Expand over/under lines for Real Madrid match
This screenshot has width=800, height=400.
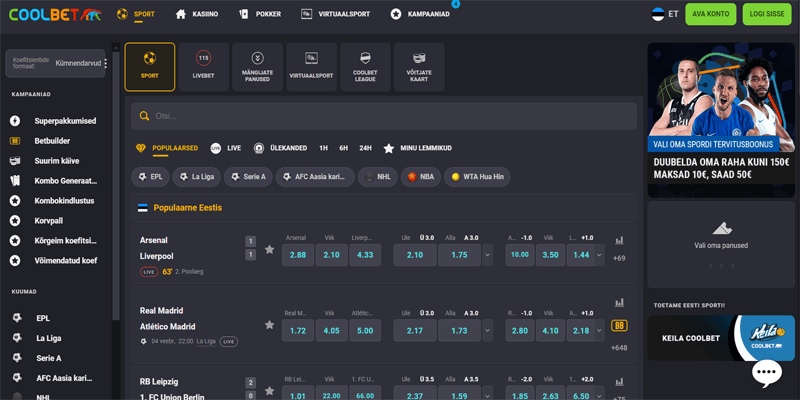(488, 330)
